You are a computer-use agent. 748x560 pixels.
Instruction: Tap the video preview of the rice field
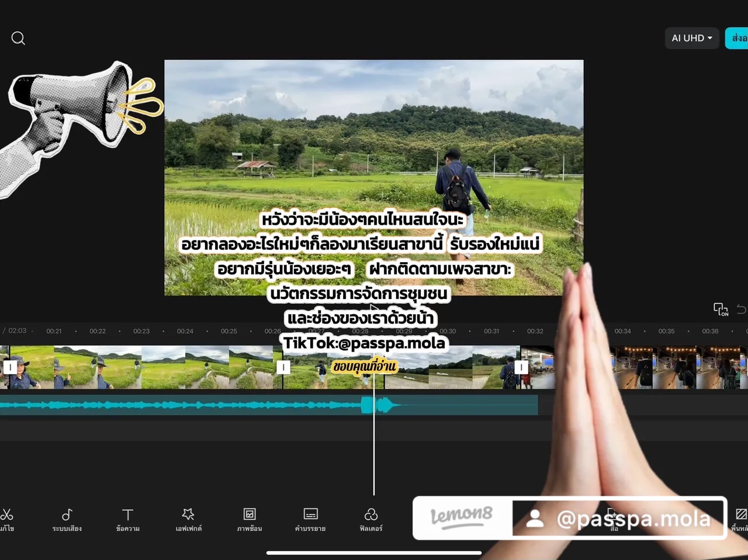pyautogui.click(x=374, y=178)
